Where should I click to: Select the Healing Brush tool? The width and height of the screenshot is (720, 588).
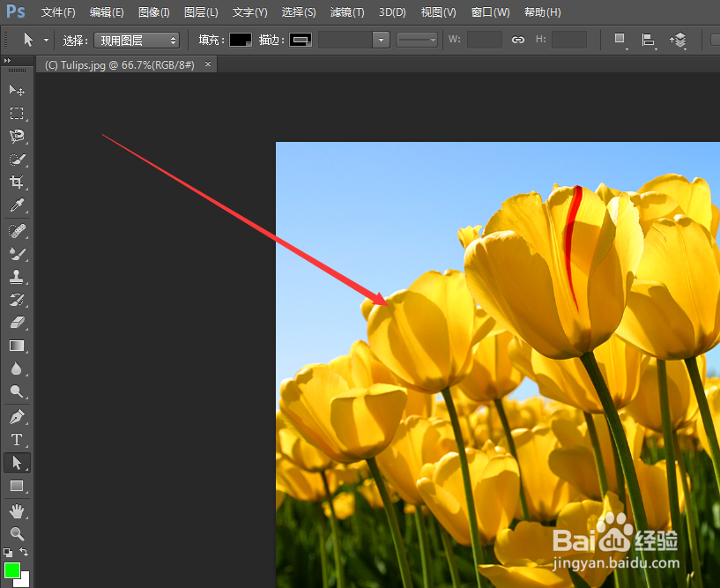[17, 231]
